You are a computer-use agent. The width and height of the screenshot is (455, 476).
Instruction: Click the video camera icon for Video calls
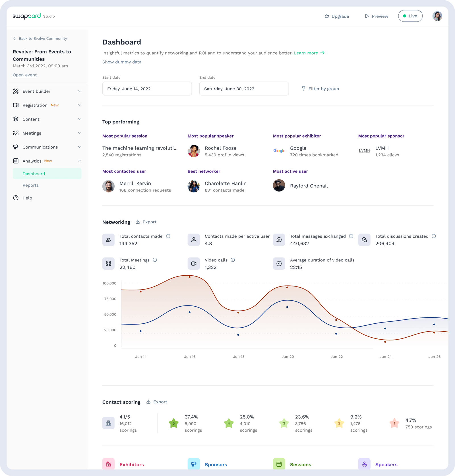(194, 263)
